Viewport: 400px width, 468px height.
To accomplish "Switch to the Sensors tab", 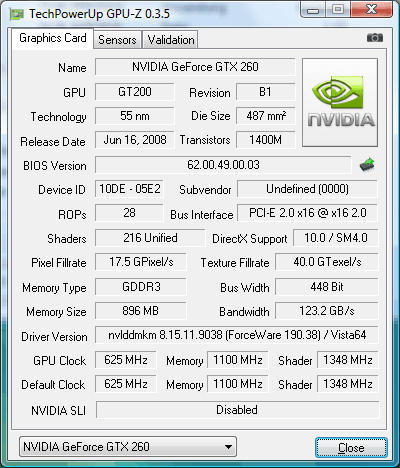I will coord(117,40).
